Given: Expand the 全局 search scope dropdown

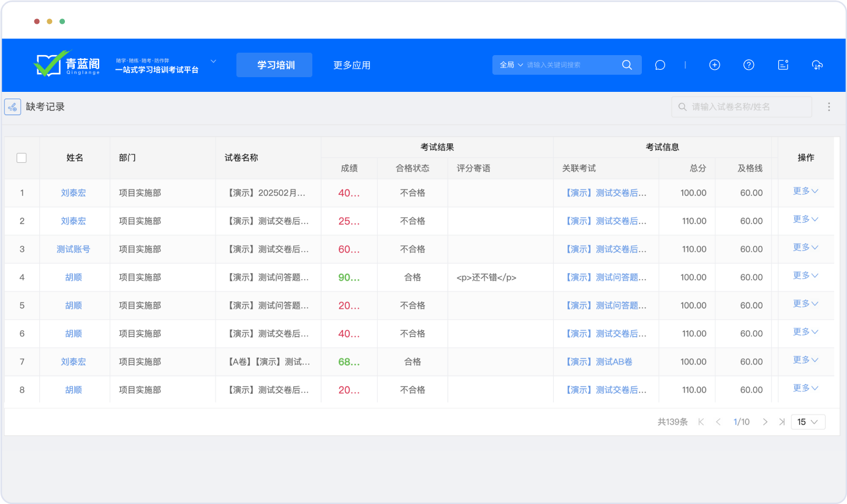Looking at the screenshot, I should click(511, 65).
